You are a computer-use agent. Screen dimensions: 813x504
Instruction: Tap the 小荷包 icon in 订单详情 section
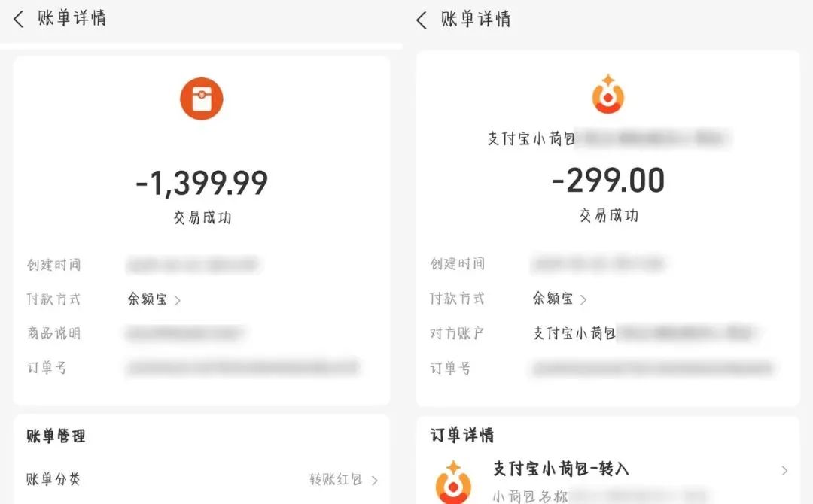(x=453, y=482)
